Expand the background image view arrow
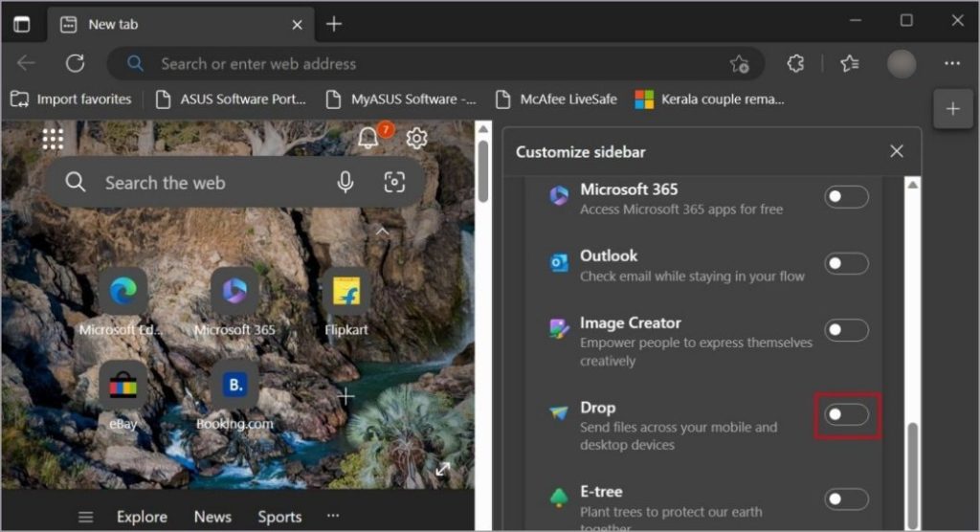The width and height of the screenshot is (980, 532). (442, 468)
